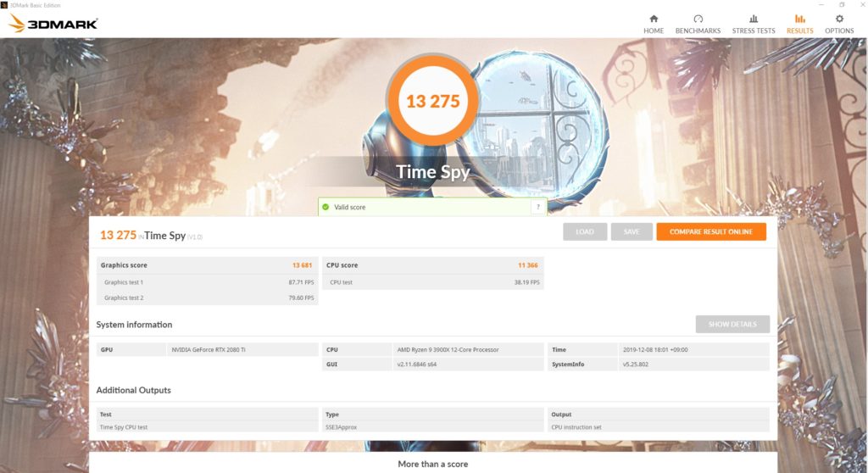Switch to BENCHMARKS tab label

698,31
